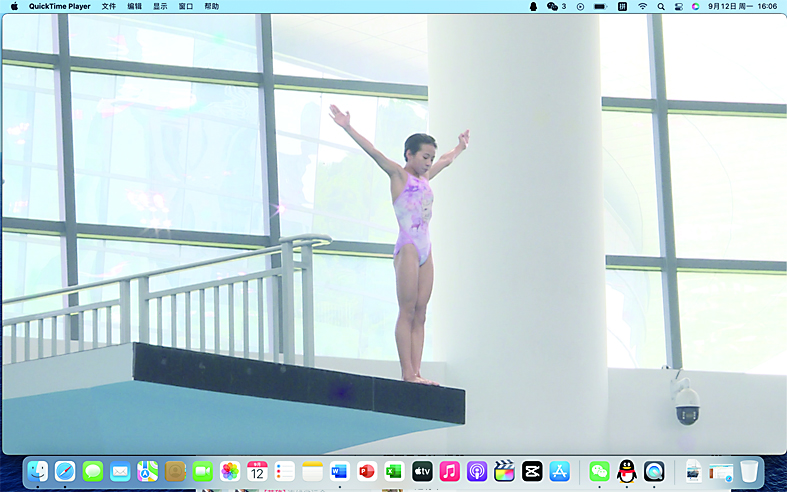
Task: Open the 文件 menu
Action: (108, 6)
